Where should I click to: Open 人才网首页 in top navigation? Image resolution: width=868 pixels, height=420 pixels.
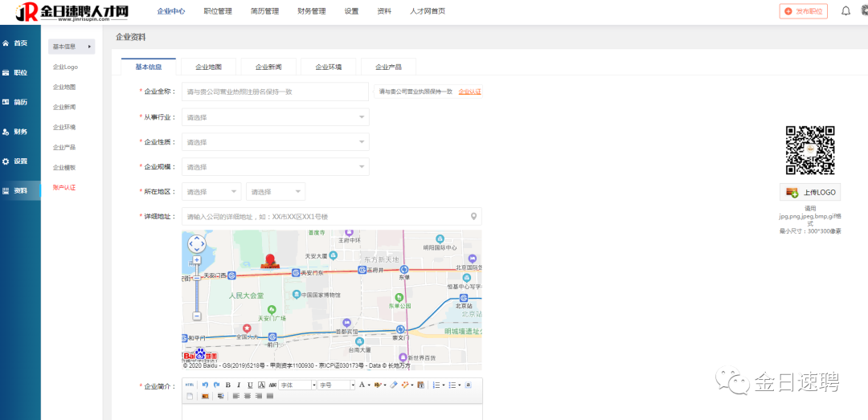tap(428, 11)
